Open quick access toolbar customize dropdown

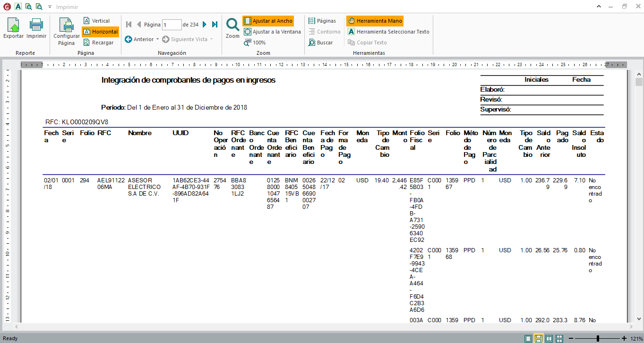pyautogui.click(x=50, y=7)
